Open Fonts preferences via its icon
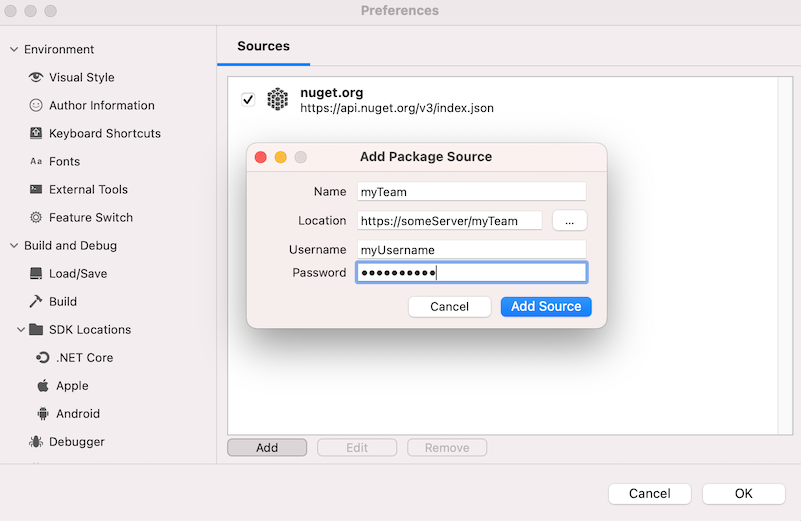The width and height of the screenshot is (801, 521). click(x=36, y=161)
